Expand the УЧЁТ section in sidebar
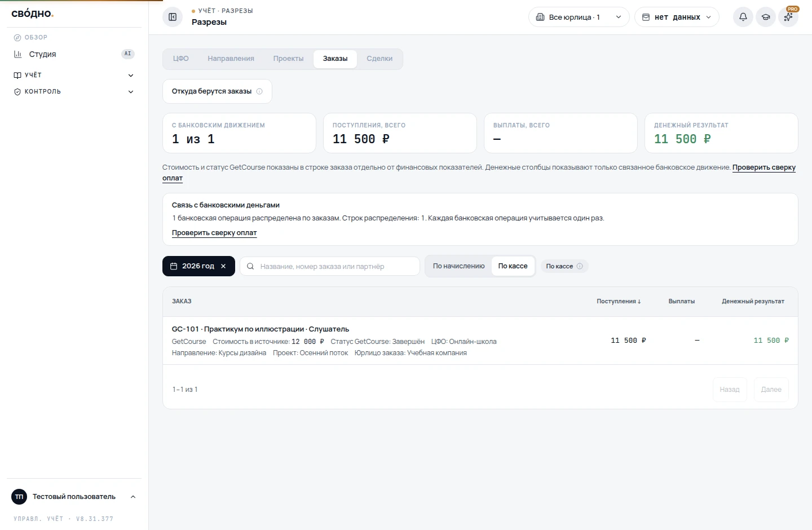 pos(74,75)
